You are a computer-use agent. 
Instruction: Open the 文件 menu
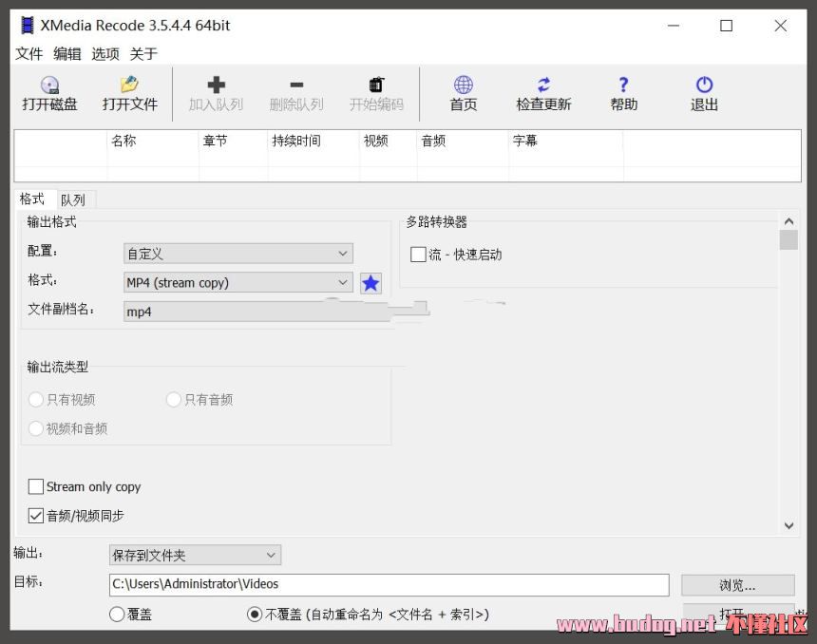point(29,54)
